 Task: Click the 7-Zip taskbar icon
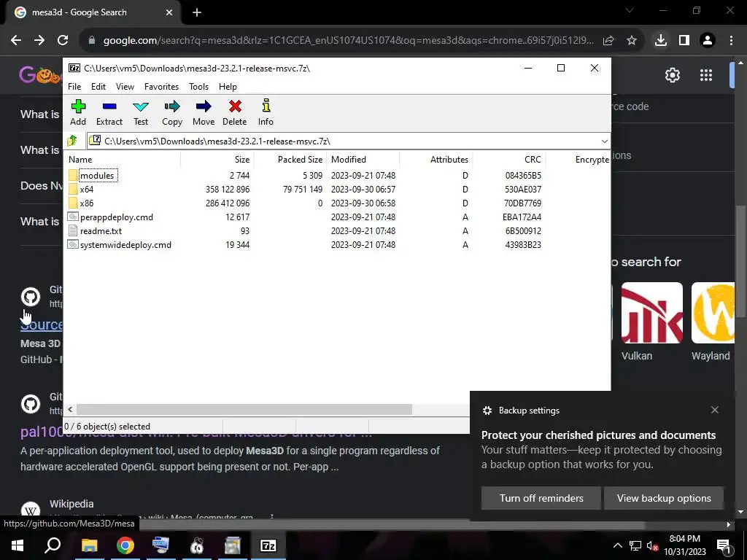click(x=268, y=545)
